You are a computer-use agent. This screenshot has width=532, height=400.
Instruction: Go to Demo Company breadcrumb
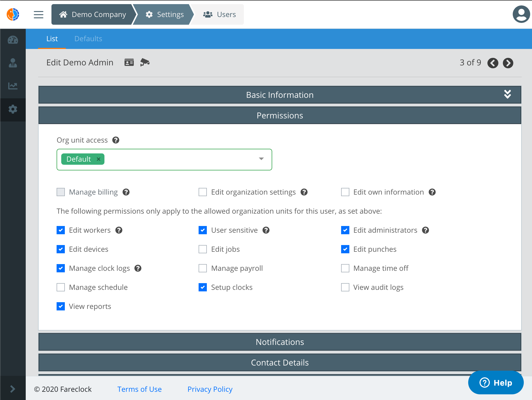[x=93, y=14]
